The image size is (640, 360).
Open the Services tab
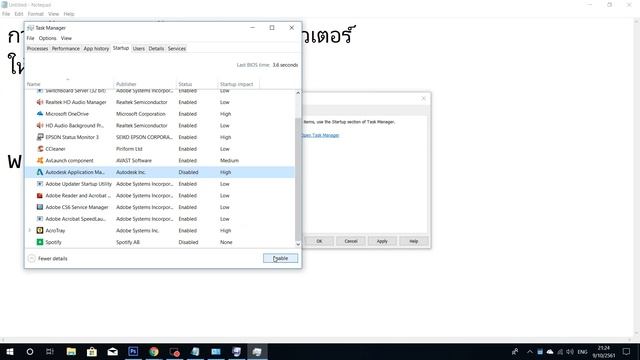point(177,49)
